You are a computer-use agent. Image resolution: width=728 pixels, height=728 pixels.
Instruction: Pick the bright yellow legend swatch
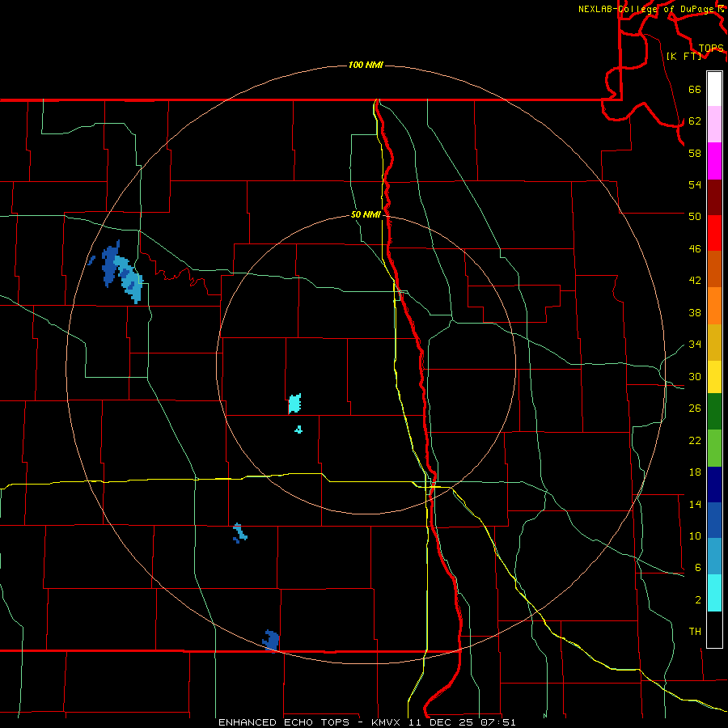[714, 377]
